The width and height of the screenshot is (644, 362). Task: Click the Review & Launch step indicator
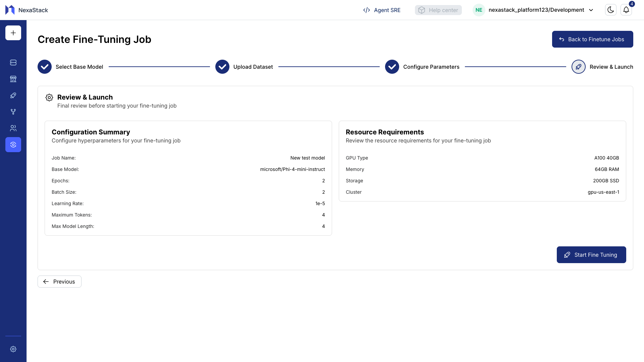(x=579, y=67)
